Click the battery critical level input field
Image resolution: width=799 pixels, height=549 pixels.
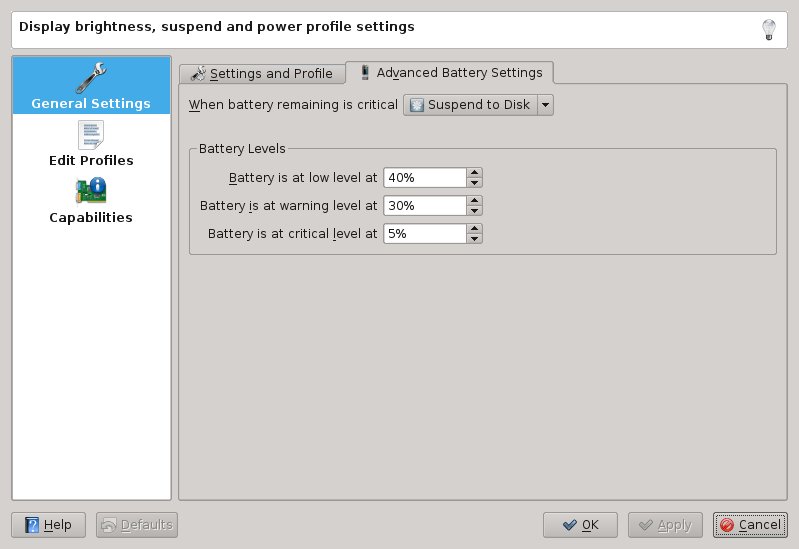click(424, 233)
